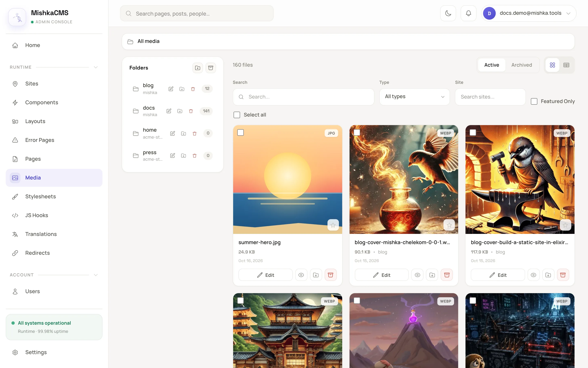This screenshot has width=588, height=368.
Task: Tick checkbox on blog-cover-mishka-chelekom card
Action: [x=357, y=133]
